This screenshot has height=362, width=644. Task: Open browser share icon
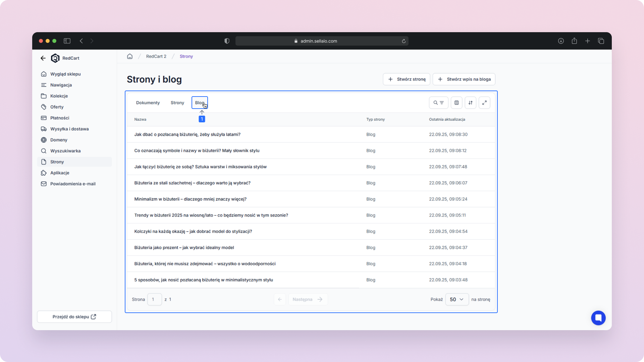pos(574,41)
